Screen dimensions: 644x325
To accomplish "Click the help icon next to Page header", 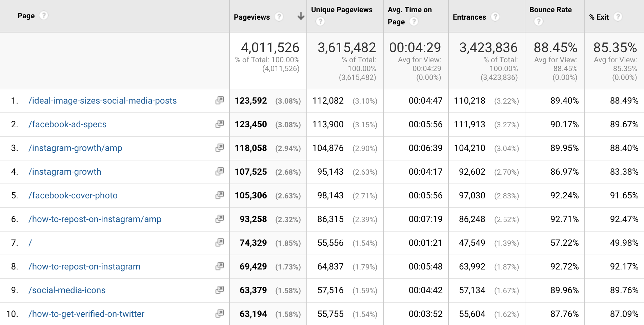I will (44, 15).
